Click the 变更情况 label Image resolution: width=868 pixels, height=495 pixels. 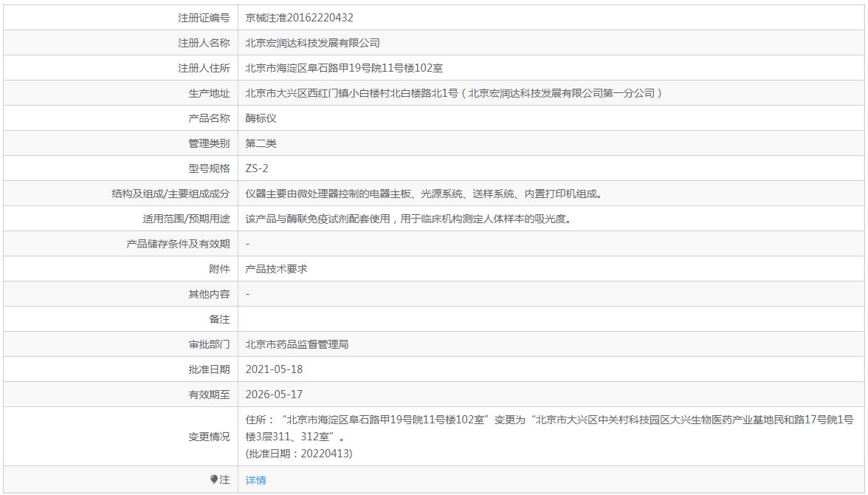point(209,437)
